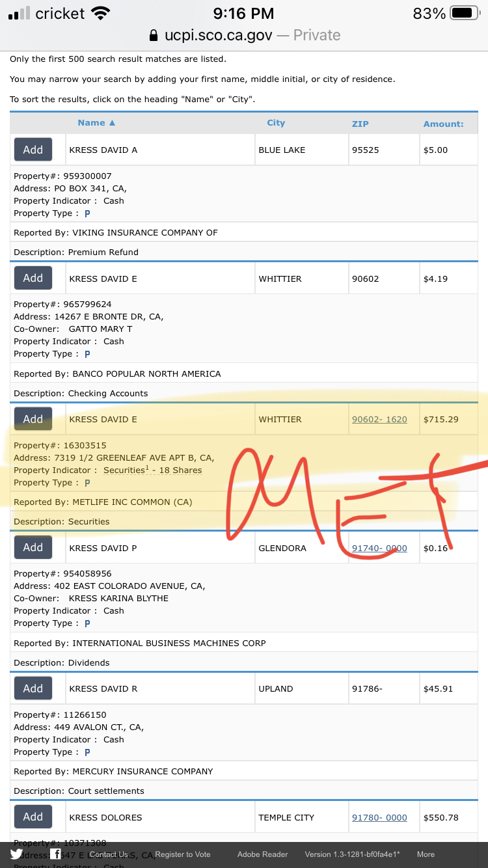
Task: Select Description: Court settlements
Action: coord(79,791)
